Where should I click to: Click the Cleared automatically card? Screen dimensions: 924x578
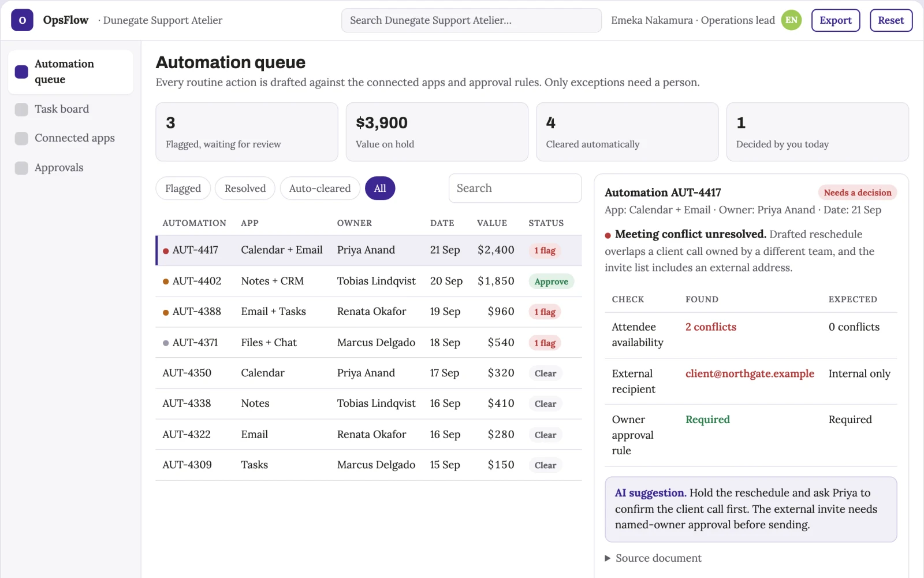[627, 132]
